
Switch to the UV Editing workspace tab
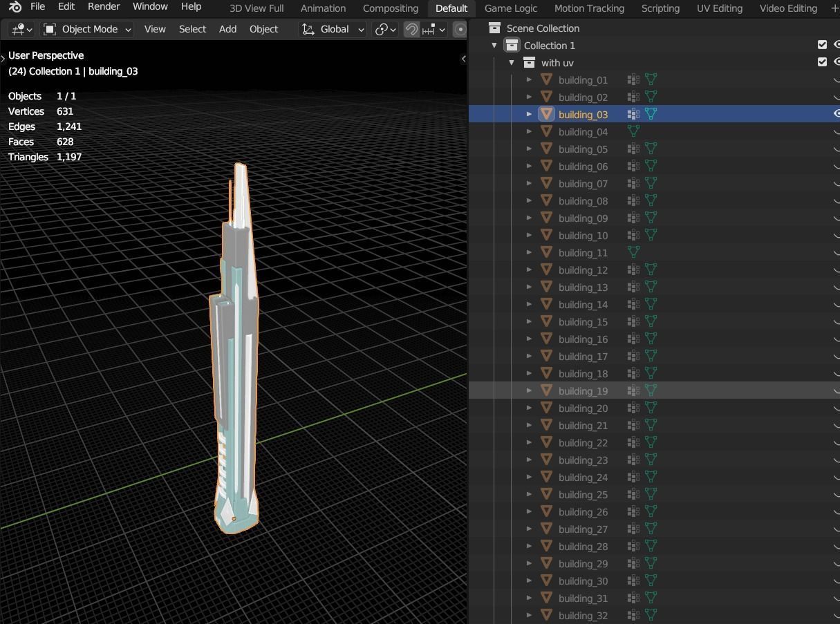click(x=720, y=8)
